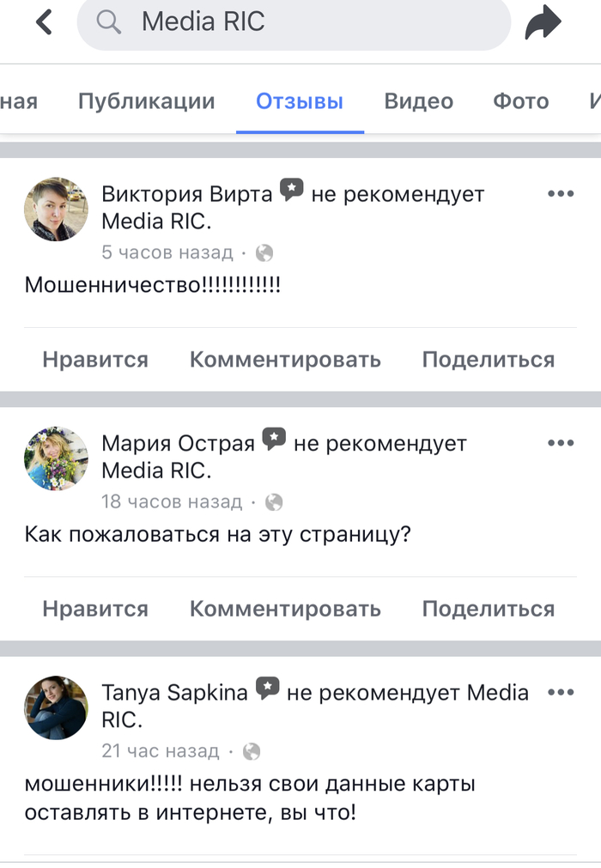Image resolution: width=601 pixels, height=868 pixels.
Task: Tap the share arrow icon
Action: click(x=543, y=22)
